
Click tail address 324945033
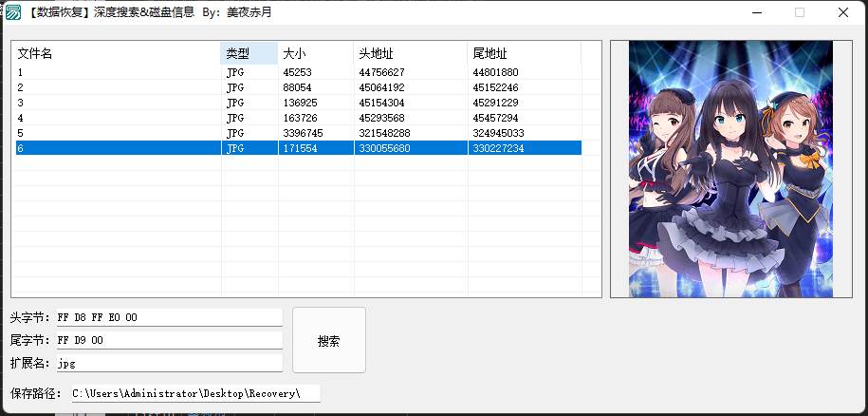pyautogui.click(x=498, y=134)
